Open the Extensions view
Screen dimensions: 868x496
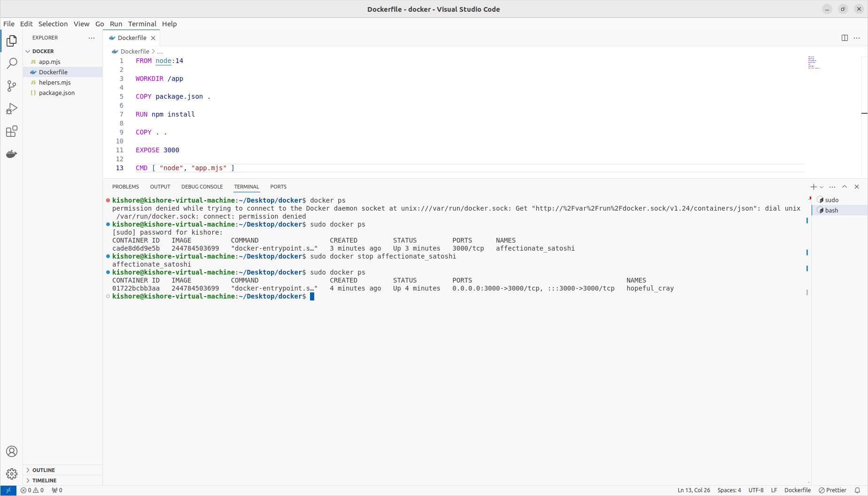[12, 132]
